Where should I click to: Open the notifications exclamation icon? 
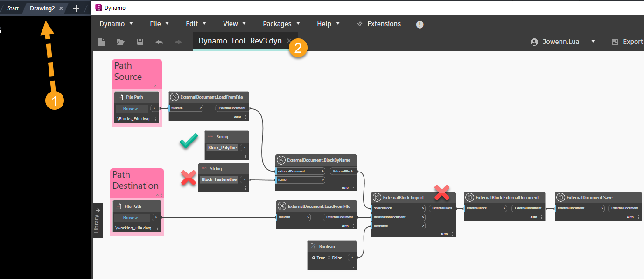420,24
